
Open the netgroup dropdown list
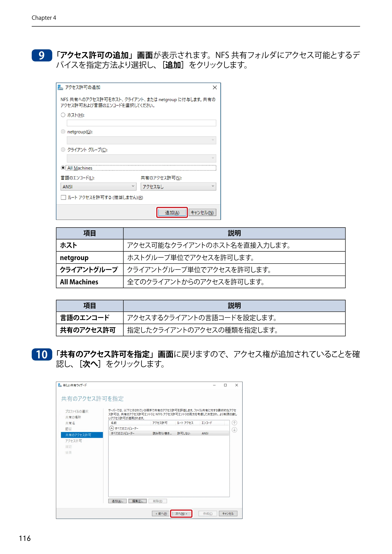coord(141,140)
